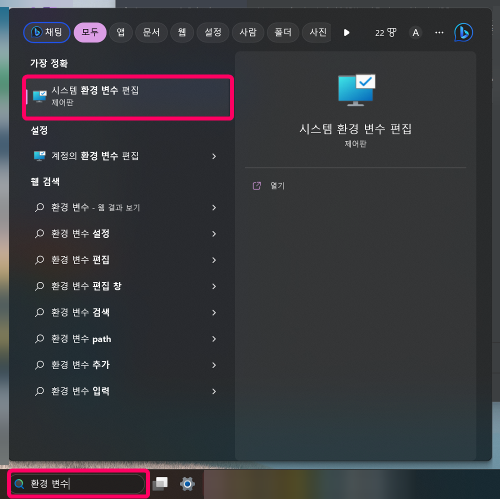Open the more options ellipsis menu
The height and width of the screenshot is (499, 500).
[x=439, y=33]
